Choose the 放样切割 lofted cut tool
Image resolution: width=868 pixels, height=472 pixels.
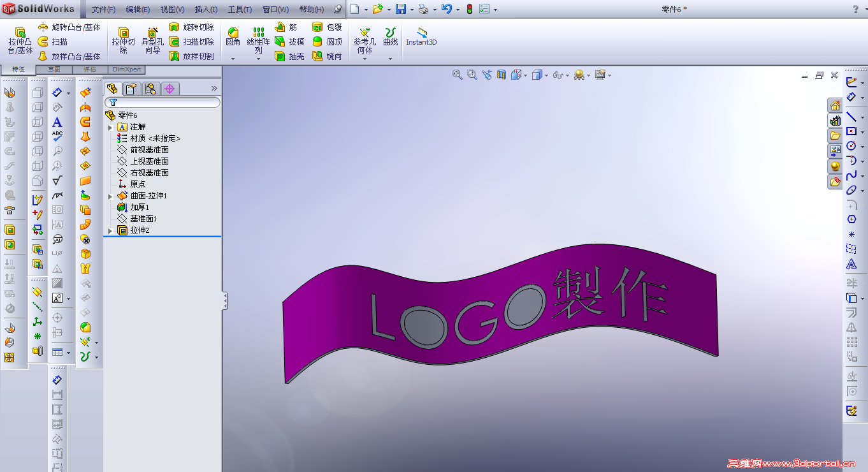[191, 56]
